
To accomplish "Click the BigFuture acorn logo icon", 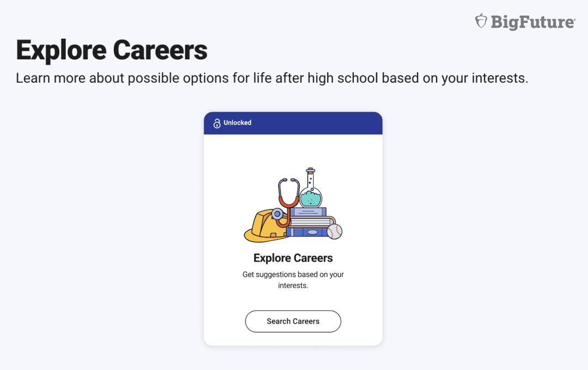I will coord(481,21).
